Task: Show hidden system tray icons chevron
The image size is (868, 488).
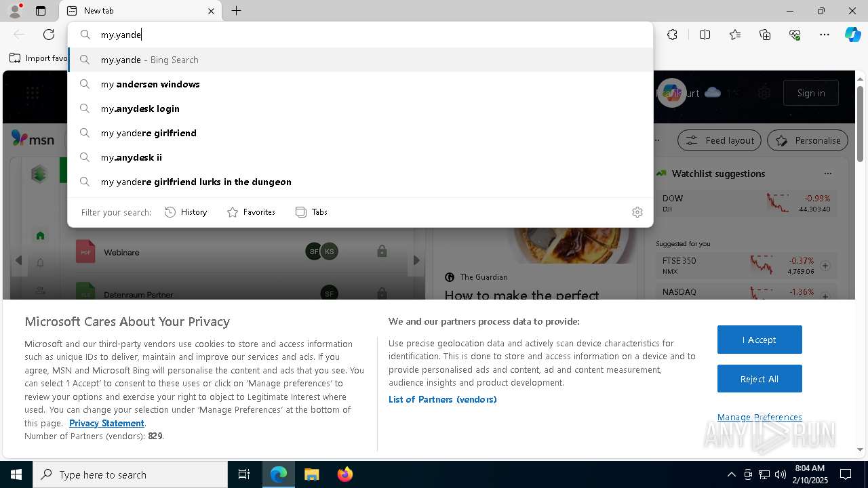Action: (731, 474)
